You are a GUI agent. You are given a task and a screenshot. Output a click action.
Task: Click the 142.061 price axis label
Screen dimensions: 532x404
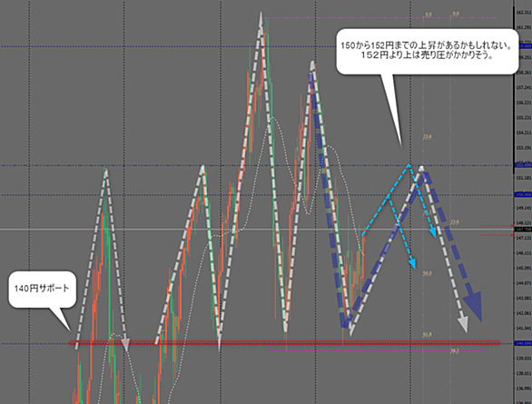pyautogui.click(x=523, y=313)
